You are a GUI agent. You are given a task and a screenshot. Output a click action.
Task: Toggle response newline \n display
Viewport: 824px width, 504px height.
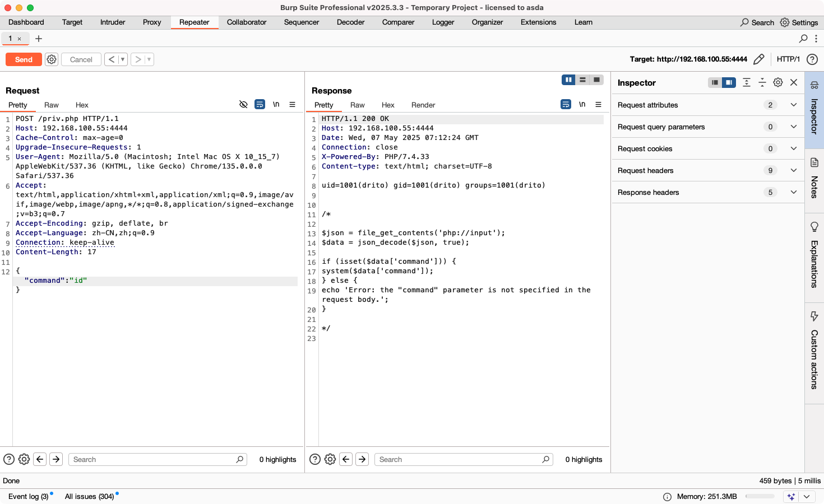(582, 104)
